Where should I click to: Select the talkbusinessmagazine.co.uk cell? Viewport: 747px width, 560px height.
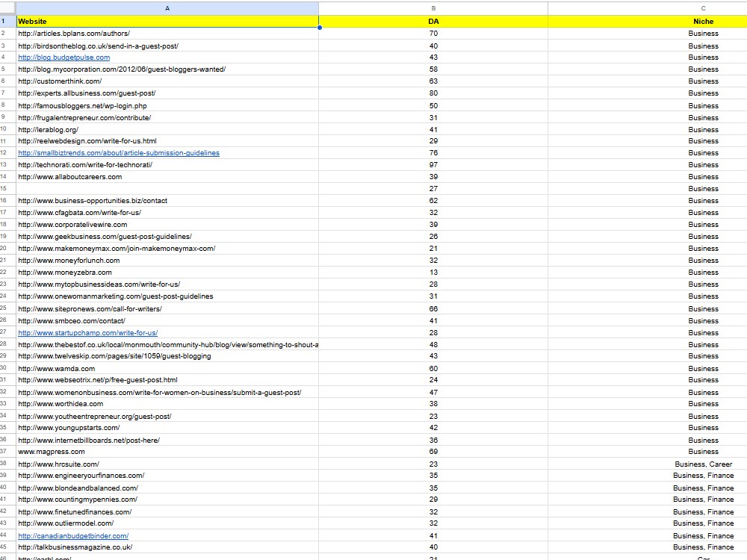point(167,547)
